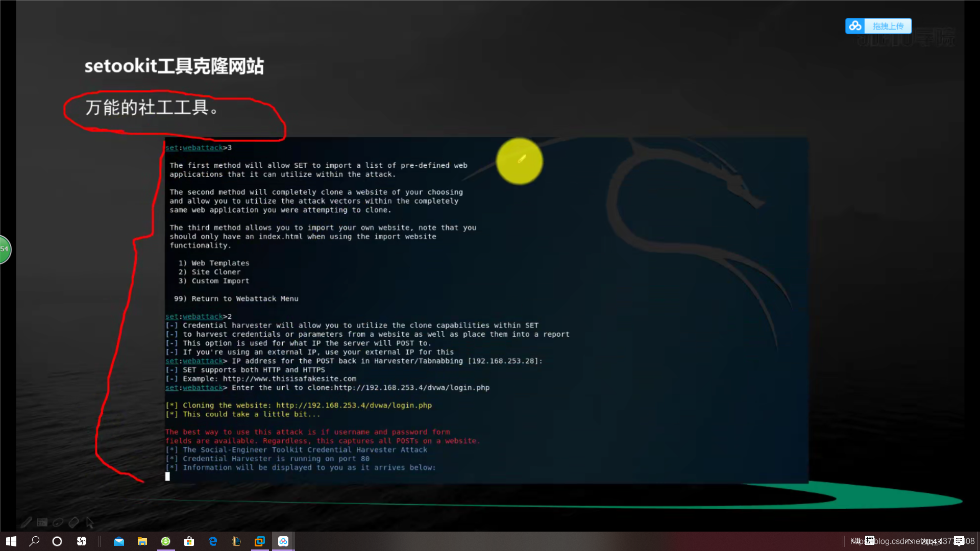
Task: Click 'Information will be displayed to you' line
Action: click(301, 468)
